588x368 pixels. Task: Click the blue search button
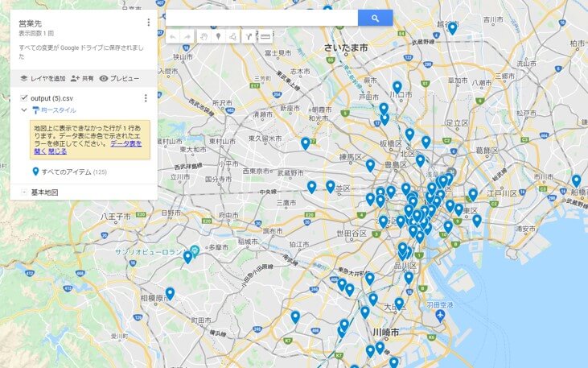coord(375,18)
